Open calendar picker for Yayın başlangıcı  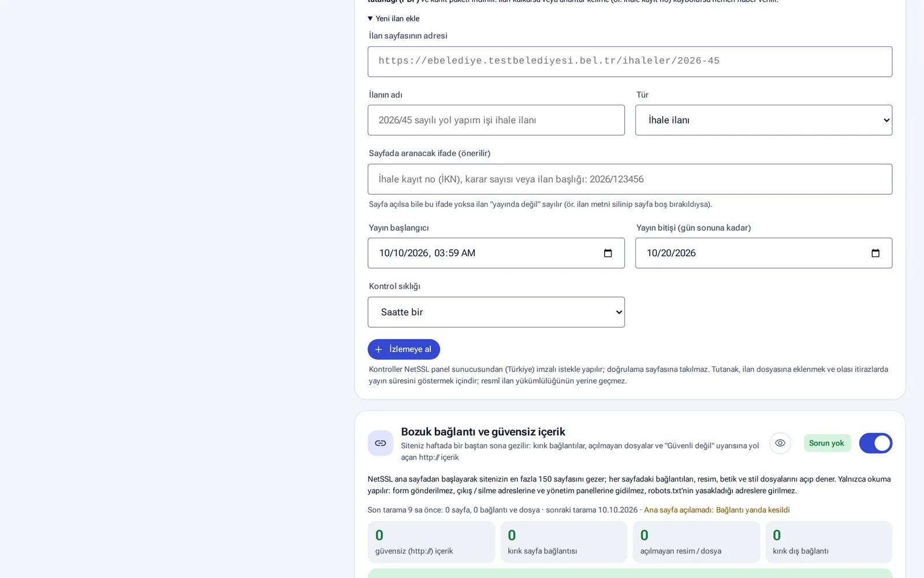608,253
